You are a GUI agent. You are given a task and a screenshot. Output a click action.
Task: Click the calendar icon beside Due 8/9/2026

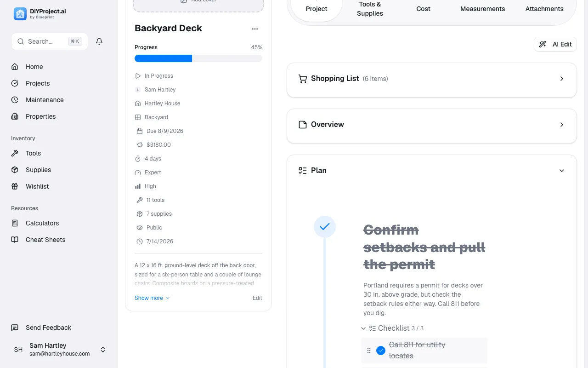coord(140,131)
